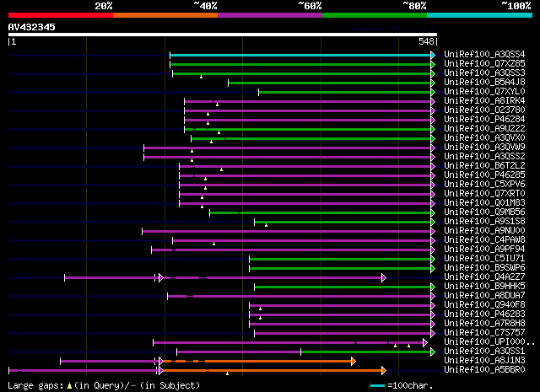Click the yellow gap marker under the UniRef100_A3QSS3 bar
Image resolution: width=540 pixels, height=392 pixels.
tap(201, 77)
